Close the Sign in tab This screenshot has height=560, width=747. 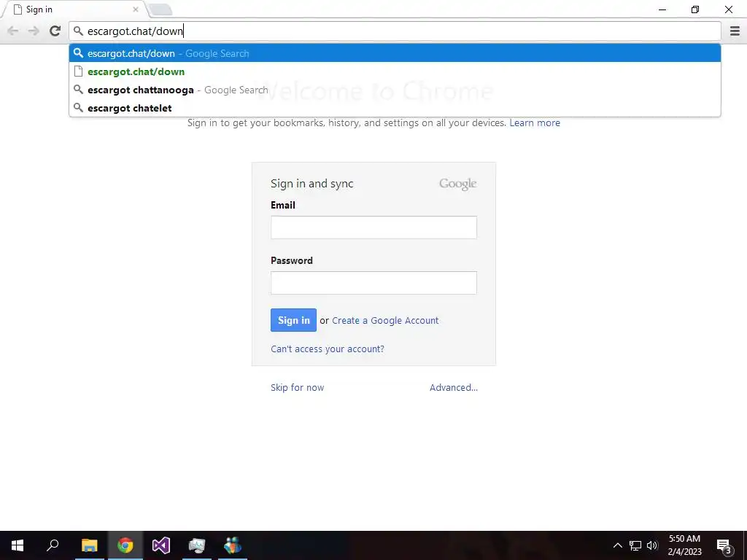[x=136, y=9]
